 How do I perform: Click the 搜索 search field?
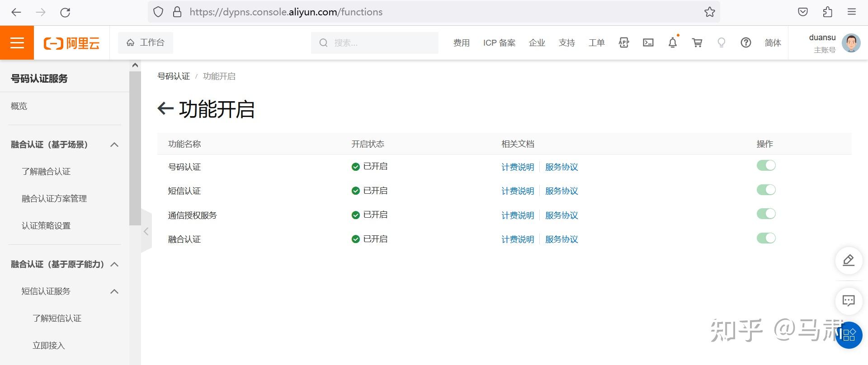click(375, 43)
